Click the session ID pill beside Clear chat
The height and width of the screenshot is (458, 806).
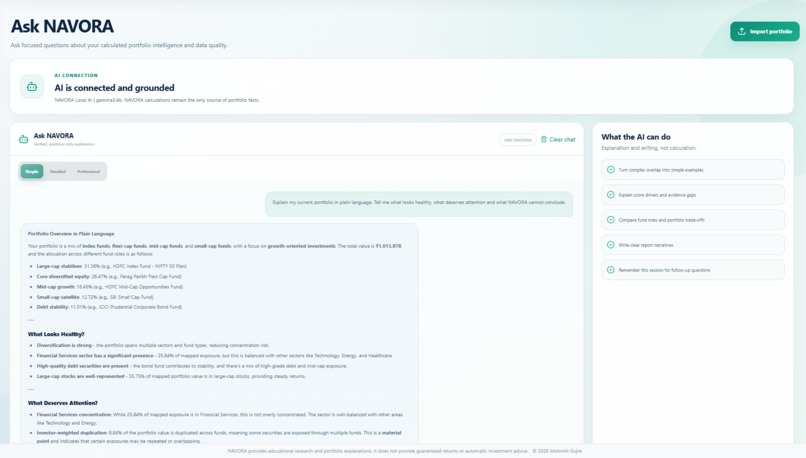518,140
